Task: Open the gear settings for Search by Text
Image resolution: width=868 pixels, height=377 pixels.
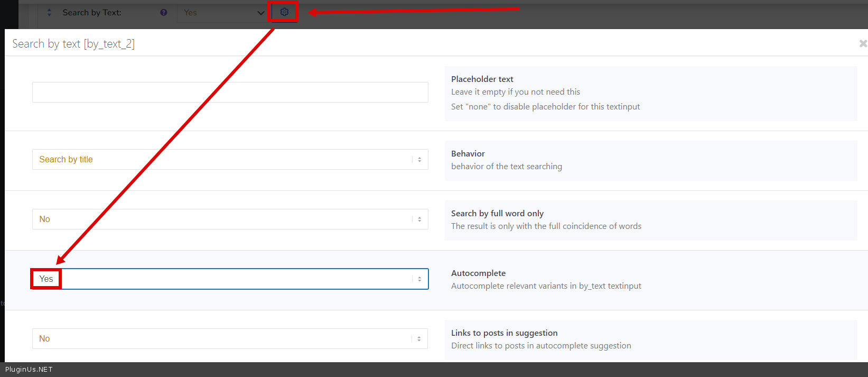Action: click(284, 12)
